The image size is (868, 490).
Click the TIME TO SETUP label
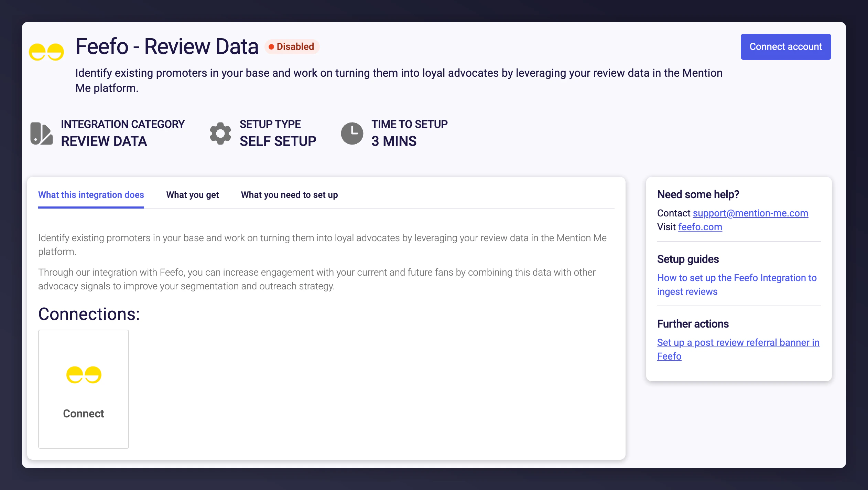point(410,124)
